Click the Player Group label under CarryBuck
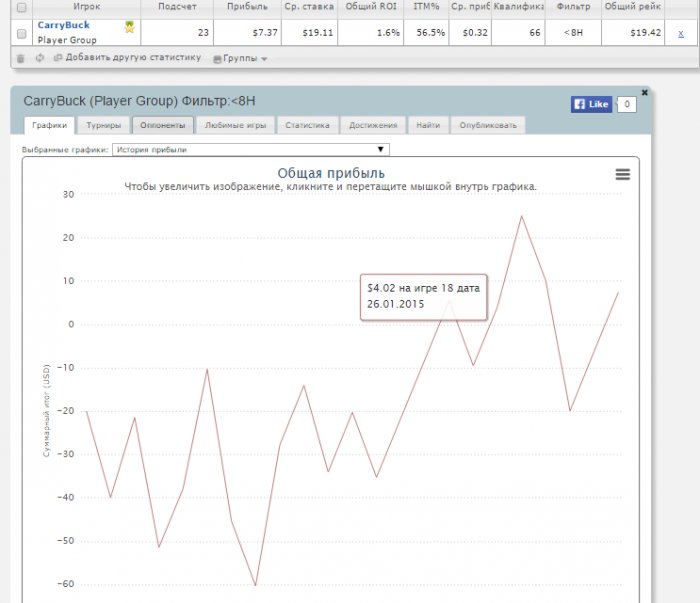The height and width of the screenshot is (603, 700). 67,40
